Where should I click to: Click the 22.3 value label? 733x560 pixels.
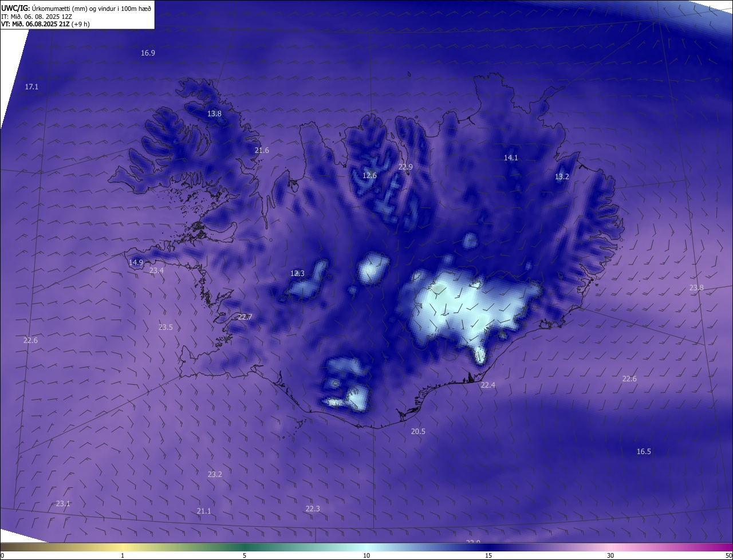[x=313, y=508]
